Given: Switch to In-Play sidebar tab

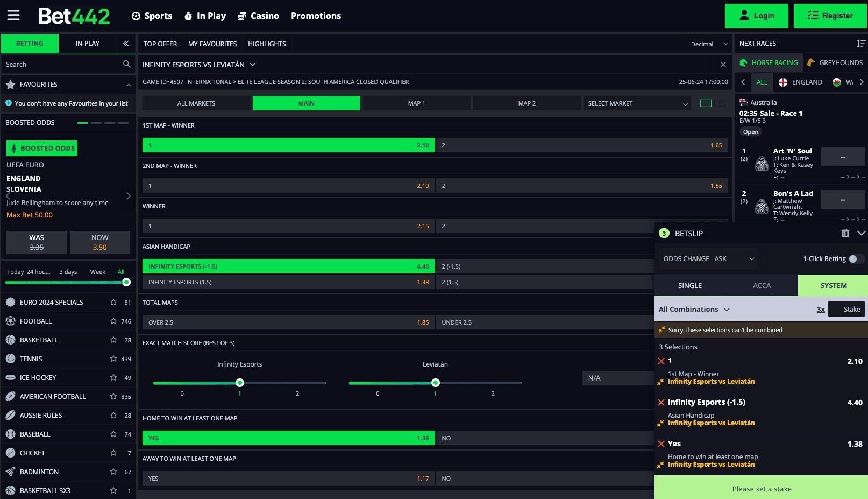Looking at the screenshot, I should (x=87, y=44).
